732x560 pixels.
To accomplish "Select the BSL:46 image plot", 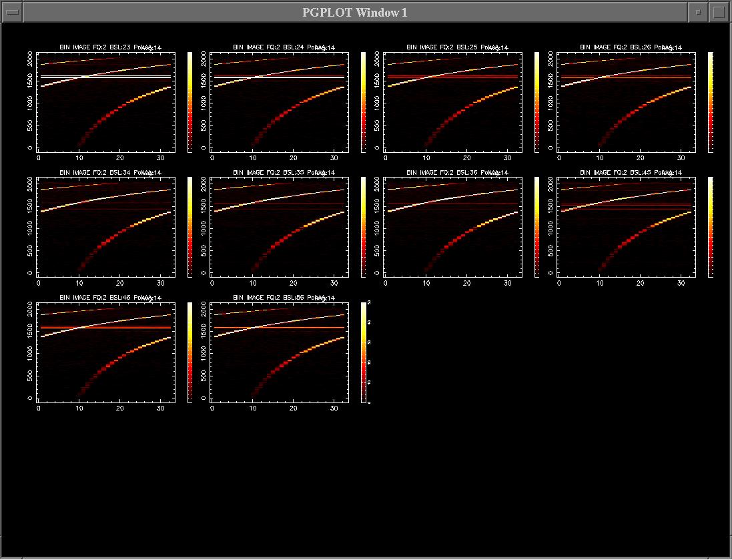I will click(105, 352).
